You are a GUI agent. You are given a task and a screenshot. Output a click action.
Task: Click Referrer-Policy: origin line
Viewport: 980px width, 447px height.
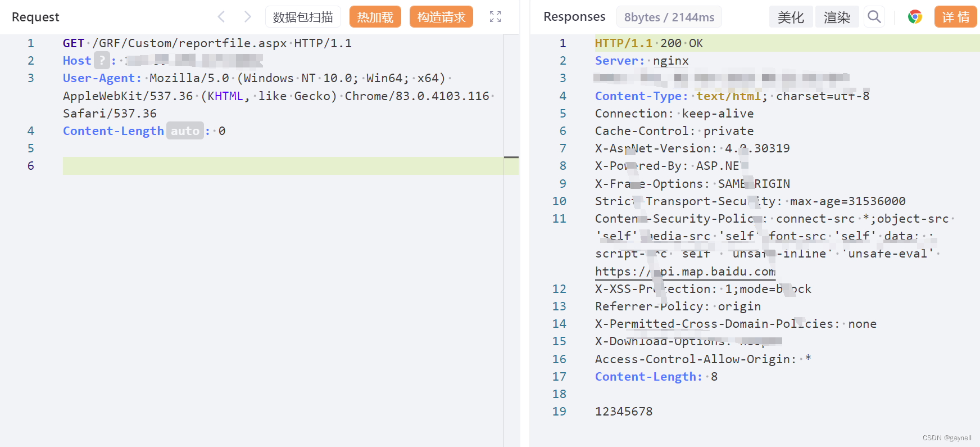(x=678, y=306)
